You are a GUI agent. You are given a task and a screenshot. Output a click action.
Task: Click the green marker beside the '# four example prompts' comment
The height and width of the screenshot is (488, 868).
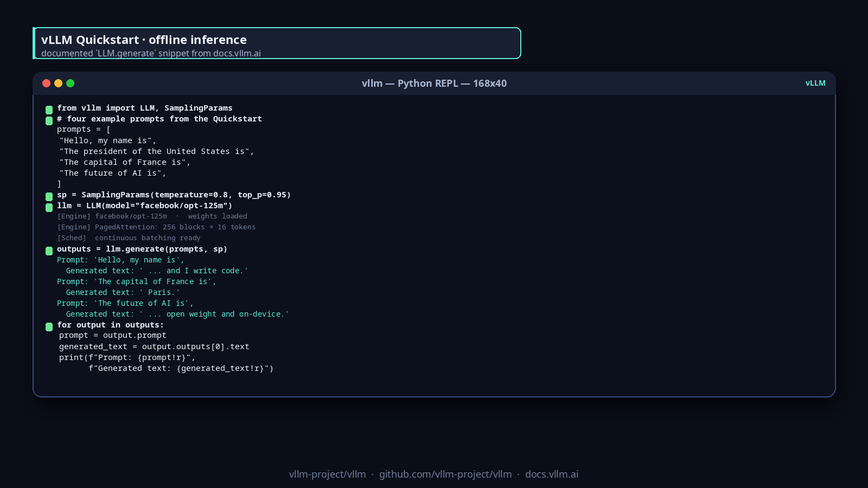[49, 120]
